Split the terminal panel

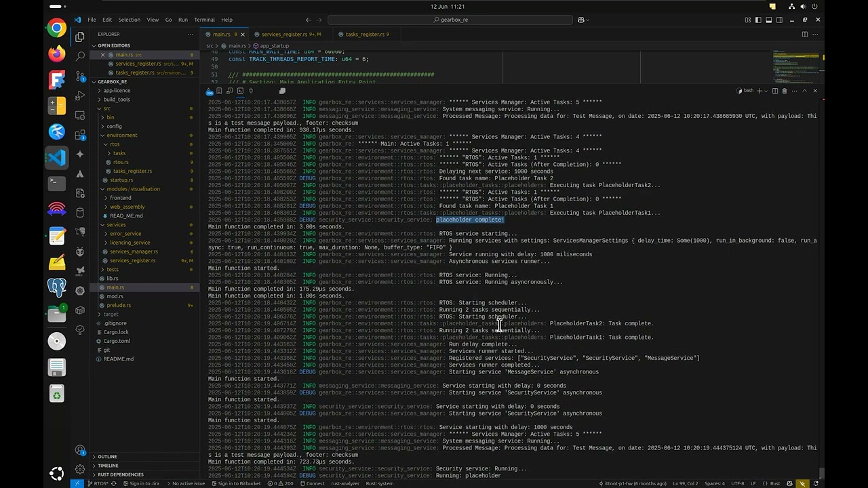775,91
